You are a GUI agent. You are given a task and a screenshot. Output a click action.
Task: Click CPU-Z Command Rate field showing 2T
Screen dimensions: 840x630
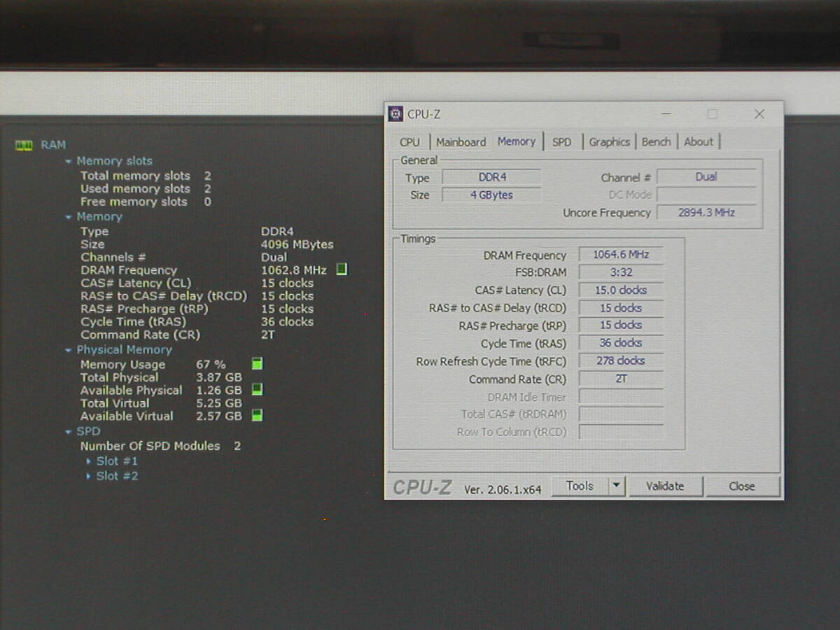pos(621,379)
